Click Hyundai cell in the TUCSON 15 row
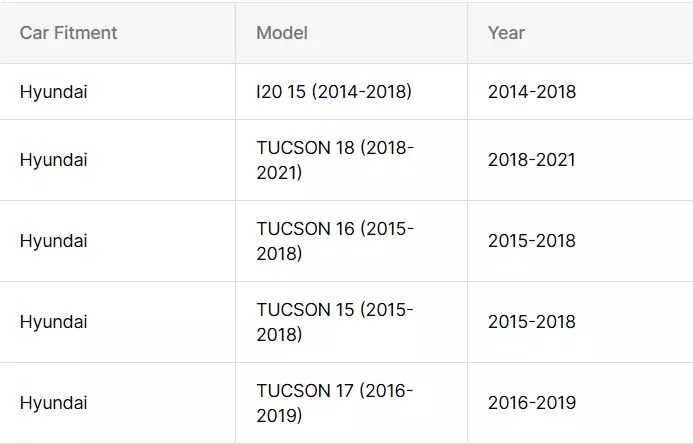This screenshot has height=444, width=693. [x=53, y=322]
